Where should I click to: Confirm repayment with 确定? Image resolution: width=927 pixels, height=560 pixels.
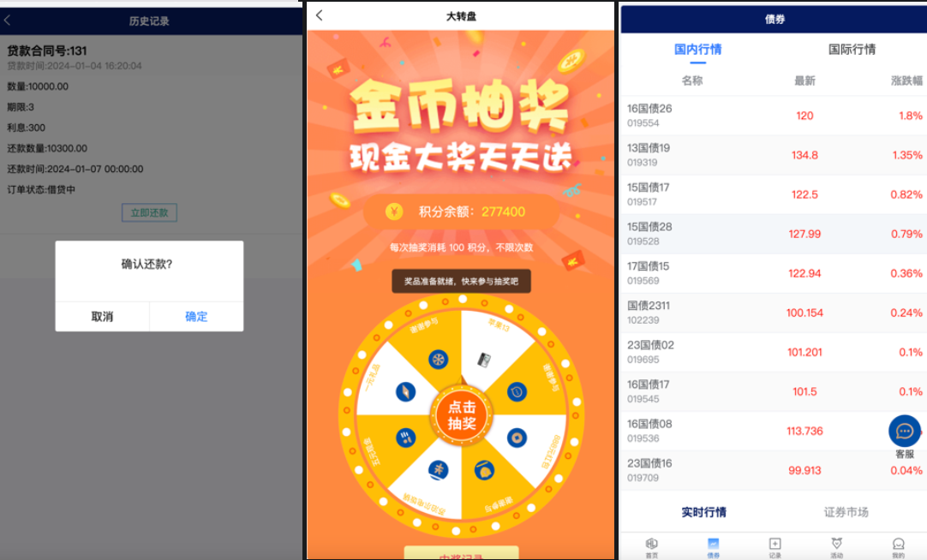coord(196,317)
